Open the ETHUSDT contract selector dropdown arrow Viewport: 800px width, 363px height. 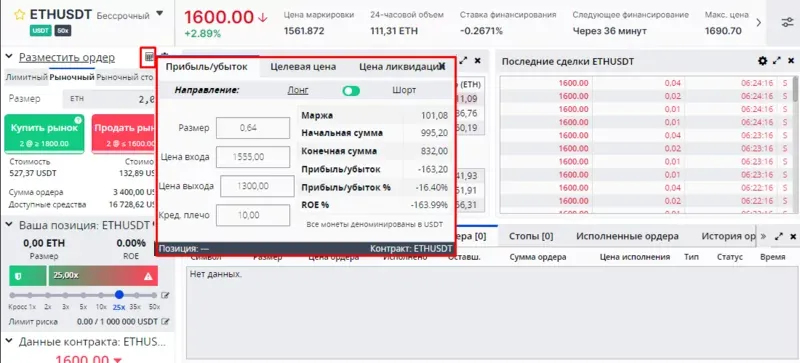point(160,13)
